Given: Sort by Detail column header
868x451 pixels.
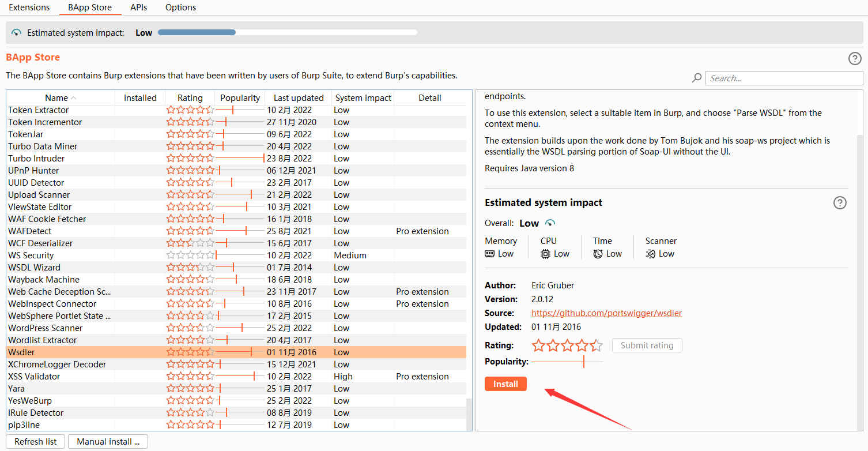Looking at the screenshot, I should click(x=430, y=97).
